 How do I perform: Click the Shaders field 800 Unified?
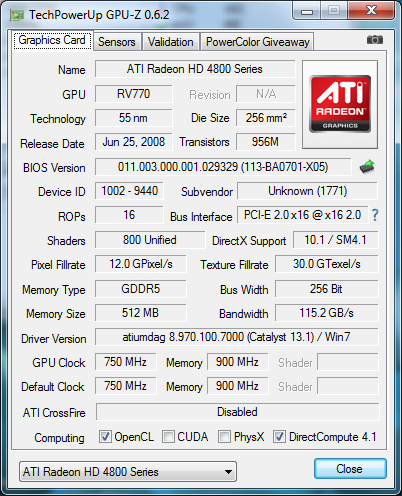click(150, 240)
